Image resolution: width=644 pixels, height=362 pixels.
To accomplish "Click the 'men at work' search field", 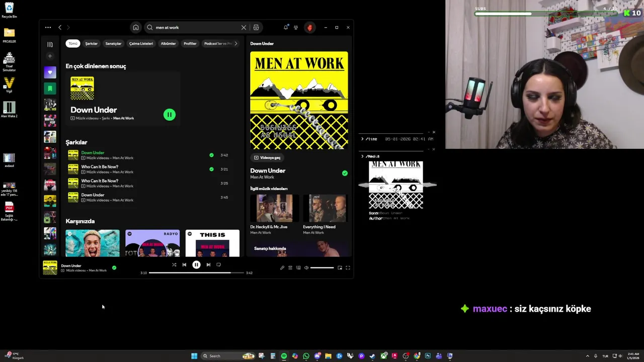I will [196, 28].
